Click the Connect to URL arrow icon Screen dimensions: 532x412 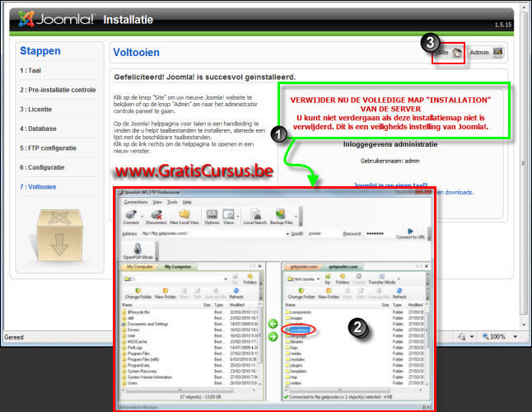coord(410,233)
